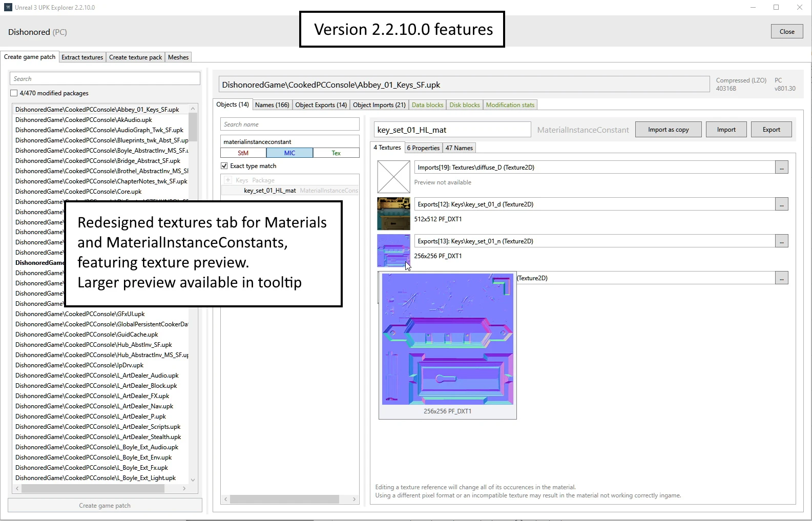This screenshot has width=812, height=521.
Task: Expand the plus icon in Keys Package header
Action: tap(228, 180)
